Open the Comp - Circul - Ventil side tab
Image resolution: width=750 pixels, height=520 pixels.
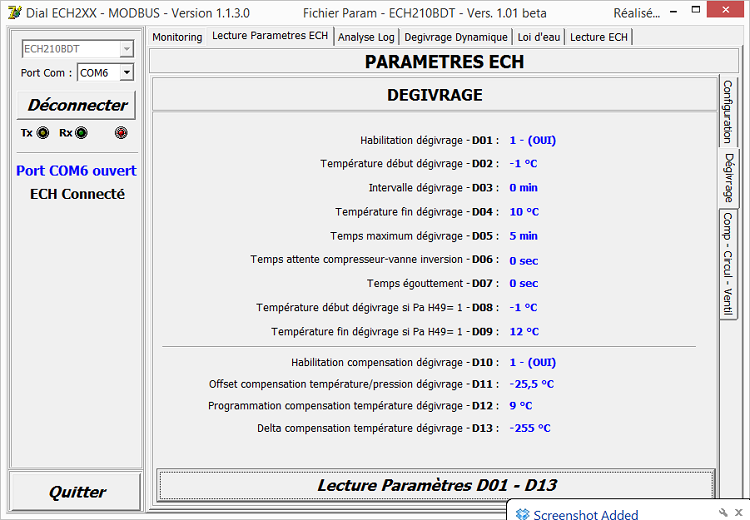(728, 263)
